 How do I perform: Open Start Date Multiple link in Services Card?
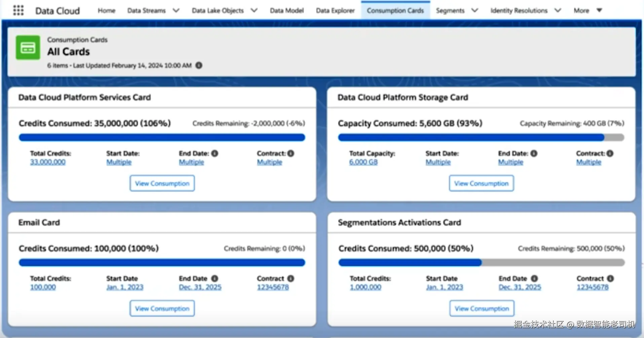(x=119, y=162)
